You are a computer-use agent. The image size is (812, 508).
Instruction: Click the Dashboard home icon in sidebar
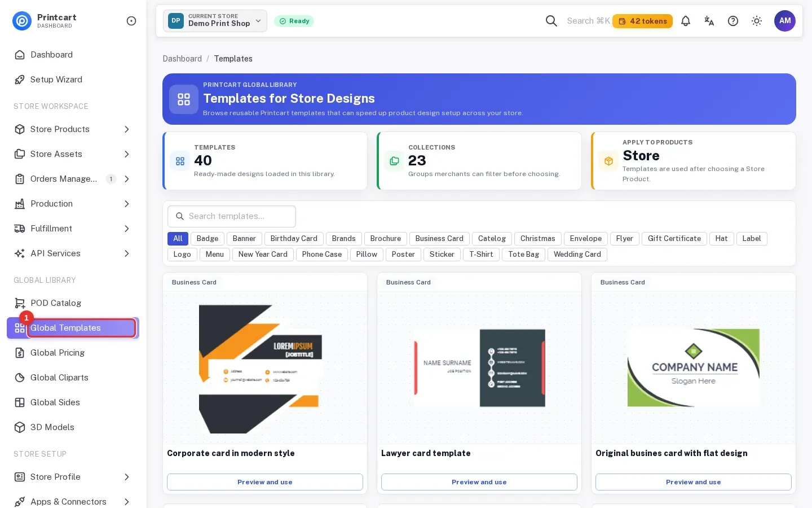coord(20,55)
